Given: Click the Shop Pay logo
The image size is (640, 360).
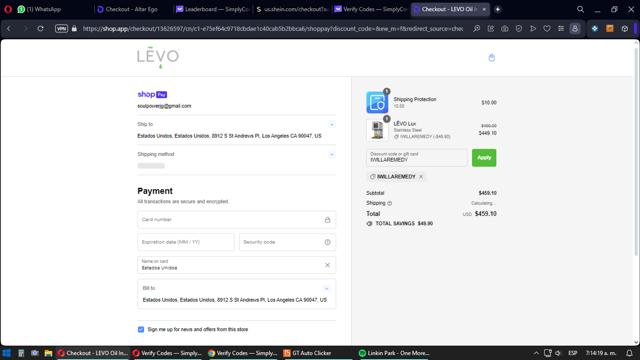Looking at the screenshot, I should click(152, 94).
